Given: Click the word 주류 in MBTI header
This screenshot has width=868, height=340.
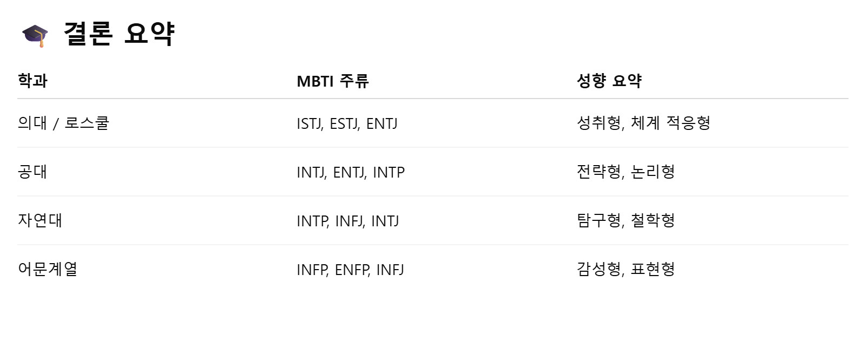Looking at the screenshot, I should coord(354,81).
